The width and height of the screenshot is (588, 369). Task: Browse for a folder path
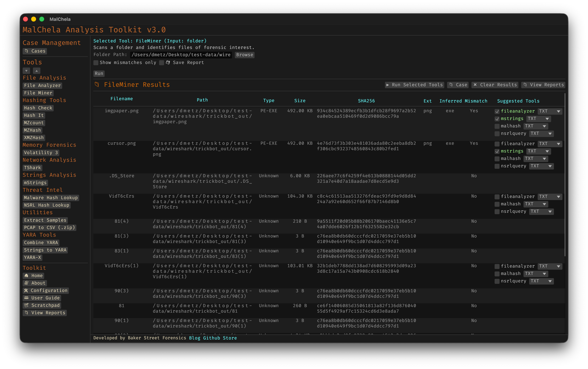(245, 55)
